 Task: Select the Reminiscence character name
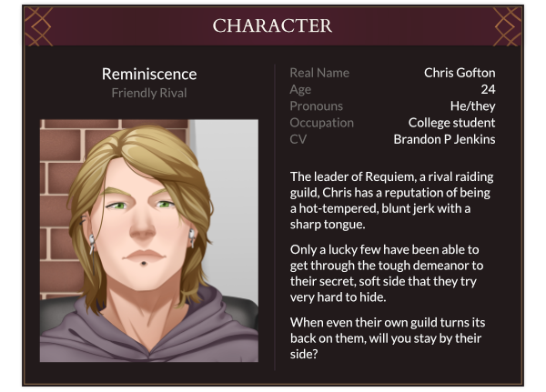tap(149, 74)
